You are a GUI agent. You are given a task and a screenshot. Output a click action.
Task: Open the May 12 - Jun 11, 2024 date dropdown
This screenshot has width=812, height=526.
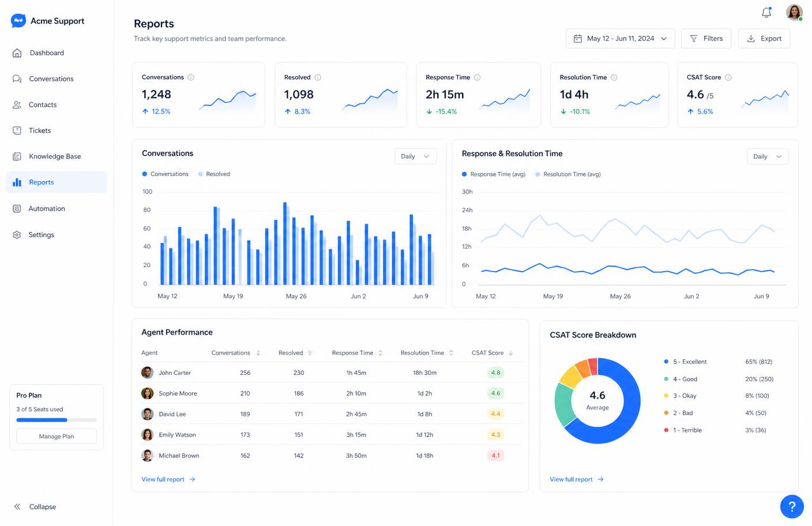point(621,39)
